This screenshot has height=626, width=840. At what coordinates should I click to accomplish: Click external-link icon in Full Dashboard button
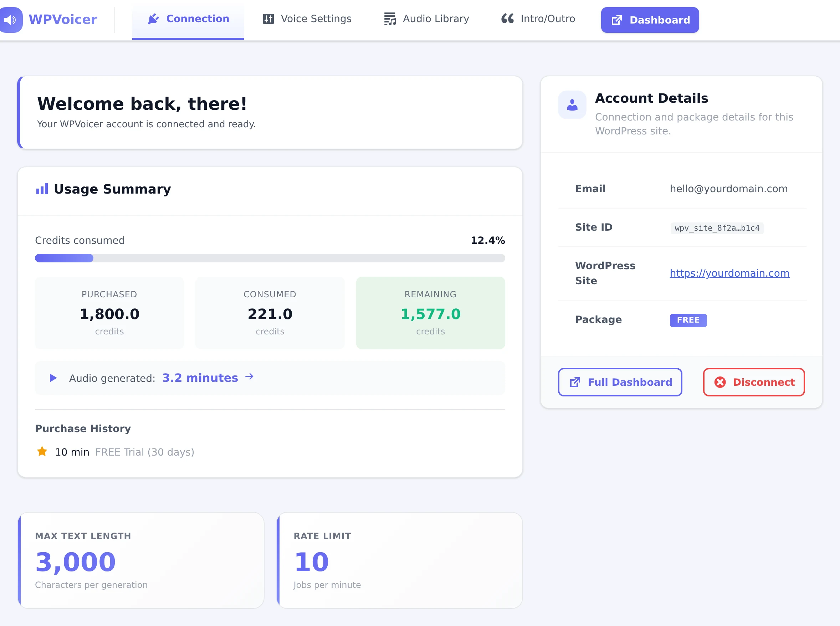[575, 383]
